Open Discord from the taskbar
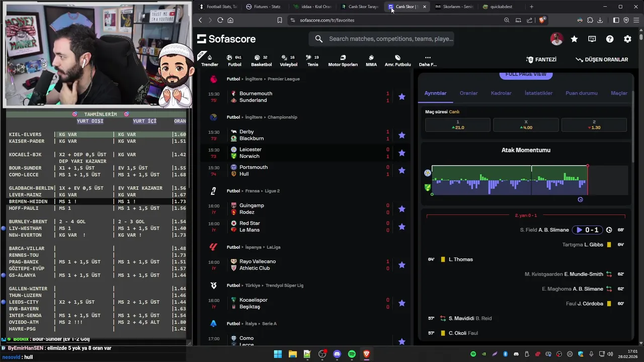The height and width of the screenshot is (362, 644). click(337, 354)
